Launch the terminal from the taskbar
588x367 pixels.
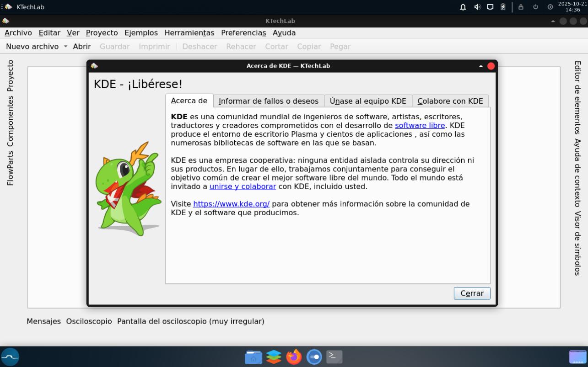pyautogui.click(x=334, y=356)
